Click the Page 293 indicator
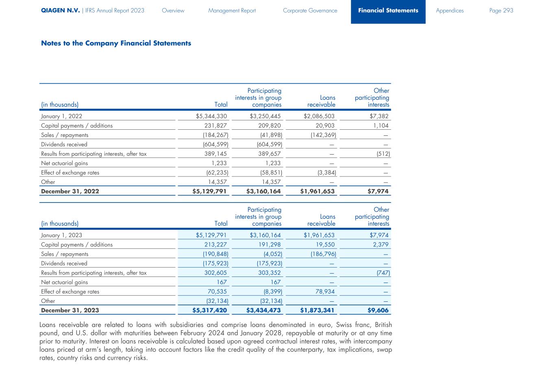This screenshot has width=555, height=392. pos(501,11)
